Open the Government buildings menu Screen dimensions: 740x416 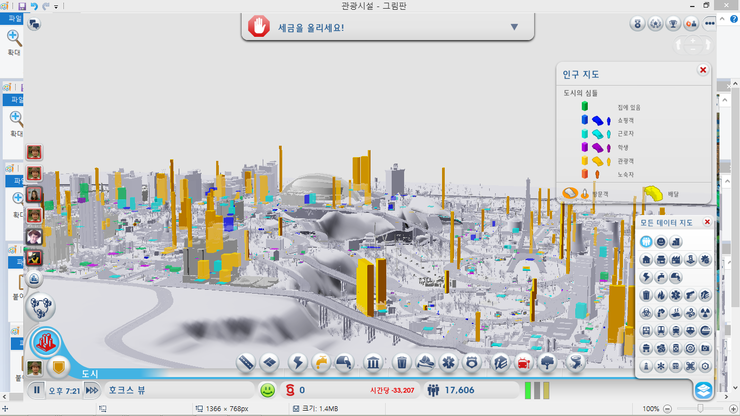373,363
